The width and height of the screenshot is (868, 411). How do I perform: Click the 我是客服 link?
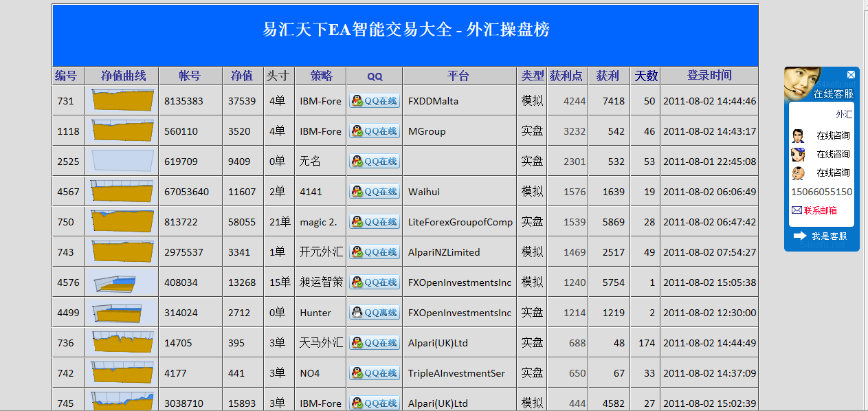coord(830,236)
